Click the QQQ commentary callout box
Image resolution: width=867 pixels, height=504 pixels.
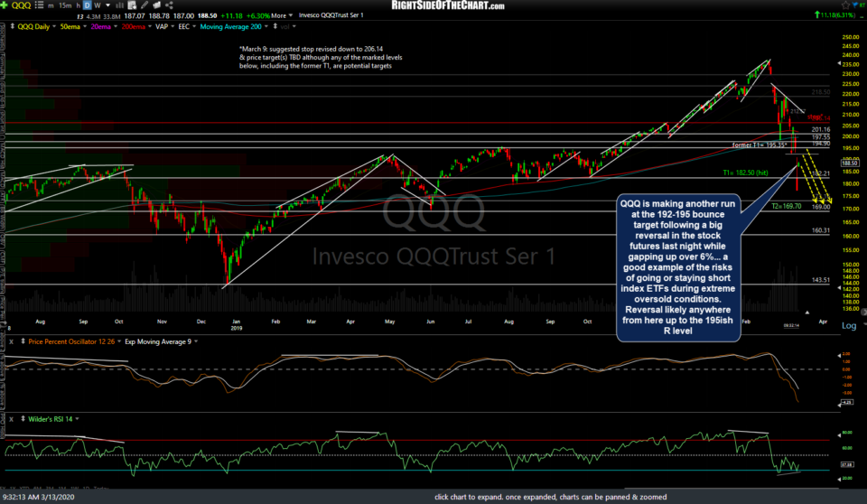(678, 267)
